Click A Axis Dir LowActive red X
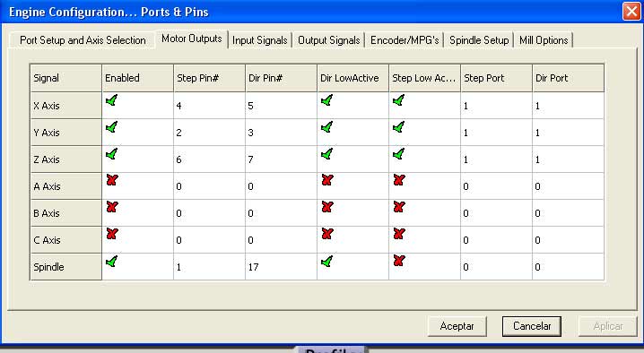 click(x=327, y=180)
